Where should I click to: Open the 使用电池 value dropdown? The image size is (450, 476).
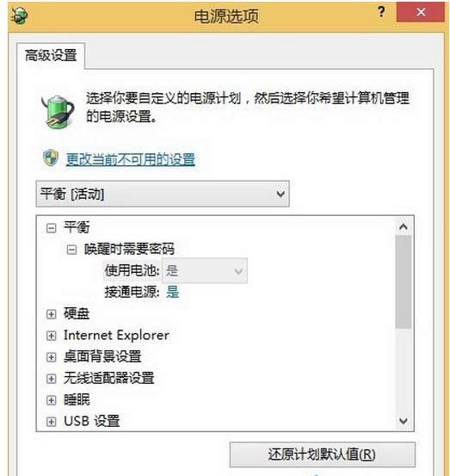205,271
